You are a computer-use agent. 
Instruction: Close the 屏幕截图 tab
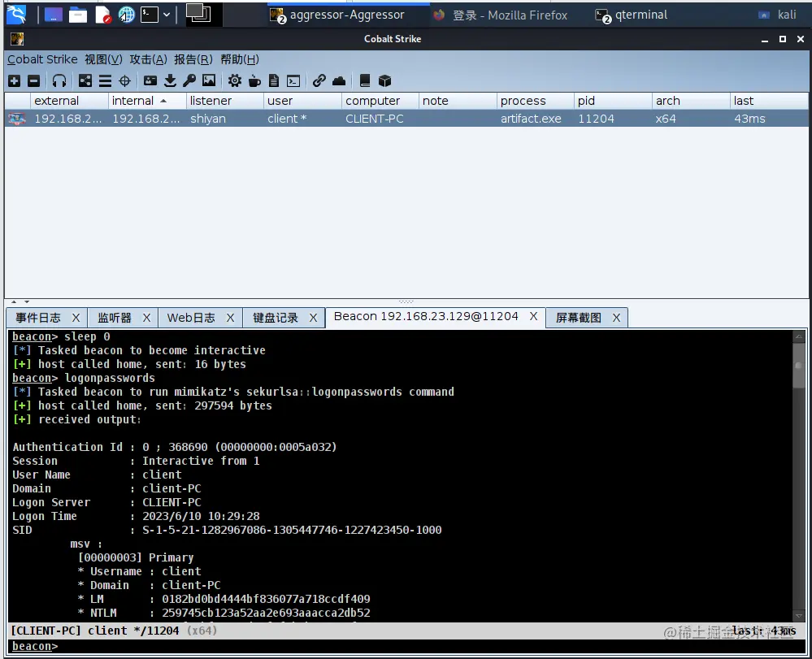(616, 318)
